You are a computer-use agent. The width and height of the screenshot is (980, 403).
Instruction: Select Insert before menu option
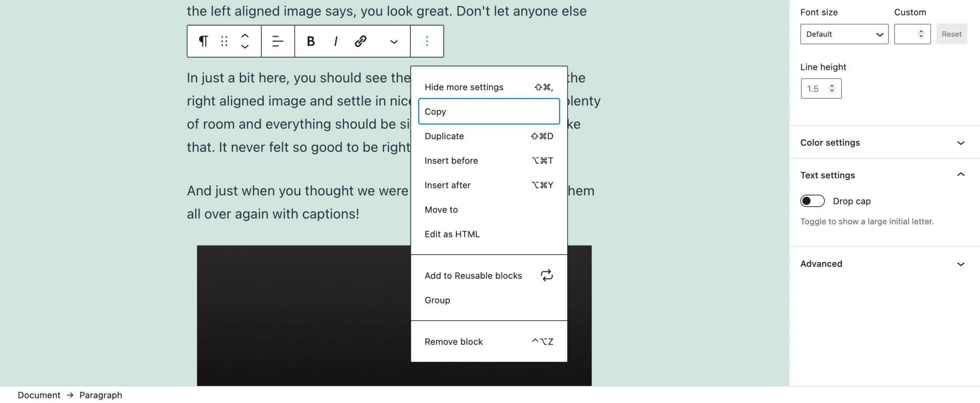[489, 160]
